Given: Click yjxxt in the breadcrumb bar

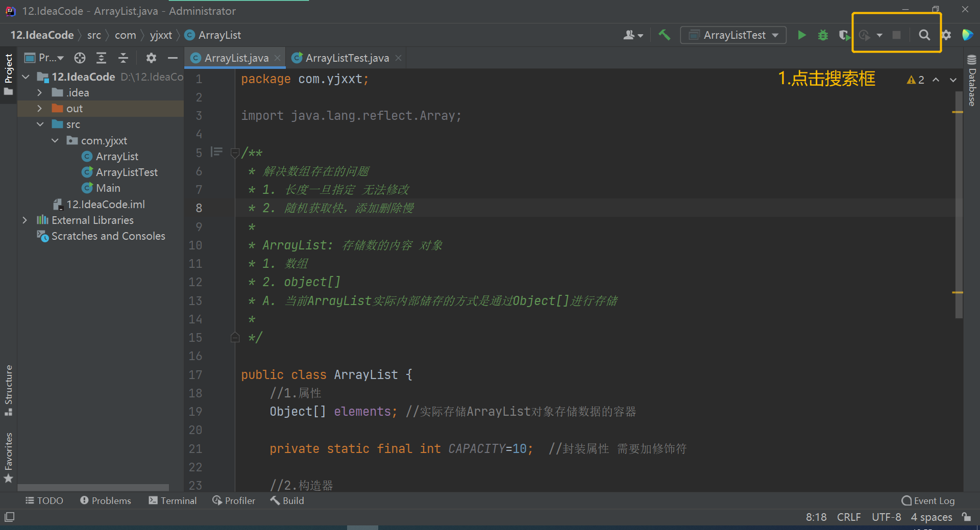Looking at the screenshot, I should tap(161, 35).
